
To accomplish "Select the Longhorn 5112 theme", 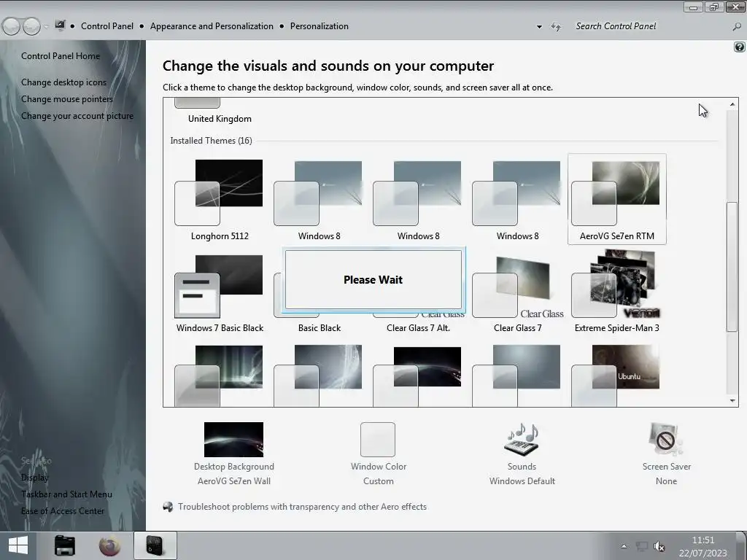I will click(220, 200).
